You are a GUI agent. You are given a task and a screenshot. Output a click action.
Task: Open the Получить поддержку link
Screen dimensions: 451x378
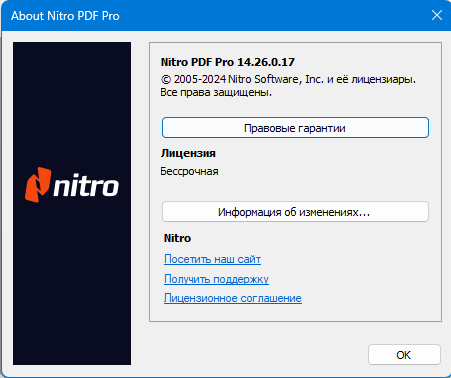(216, 279)
